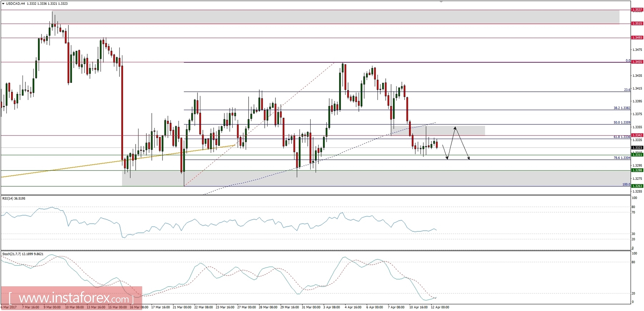
Task: Click the chart shift triangle marker at top
Action: [x=441, y=2]
